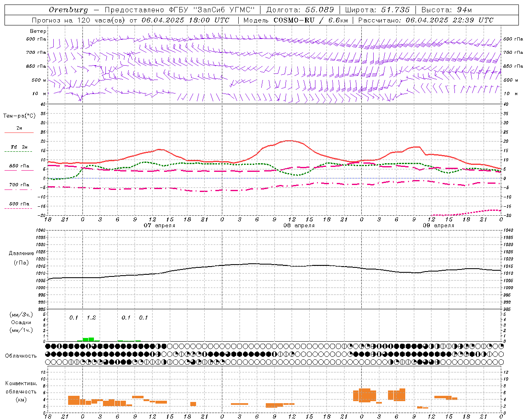Click the "Осадки" precipitation label
The height and width of the screenshot is (420, 525).
(x=21, y=322)
